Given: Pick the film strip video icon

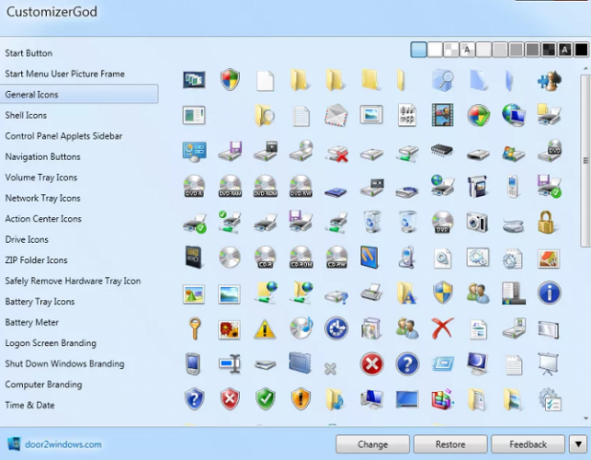Looking at the screenshot, I should click(x=442, y=115).
